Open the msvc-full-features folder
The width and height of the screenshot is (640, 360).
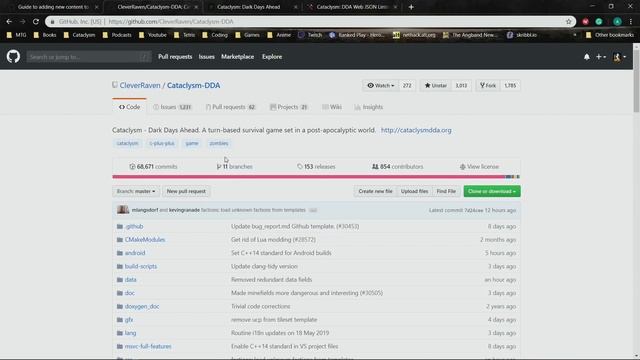click(x=148, y=346)
